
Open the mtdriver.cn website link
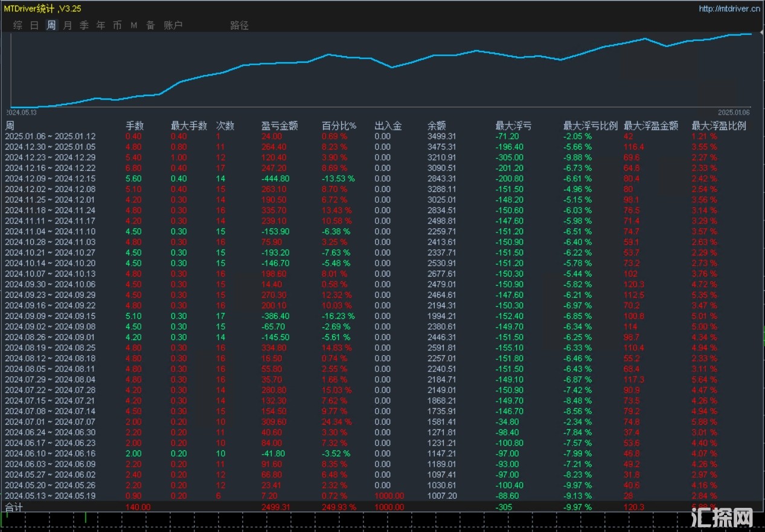click(729, 8)
